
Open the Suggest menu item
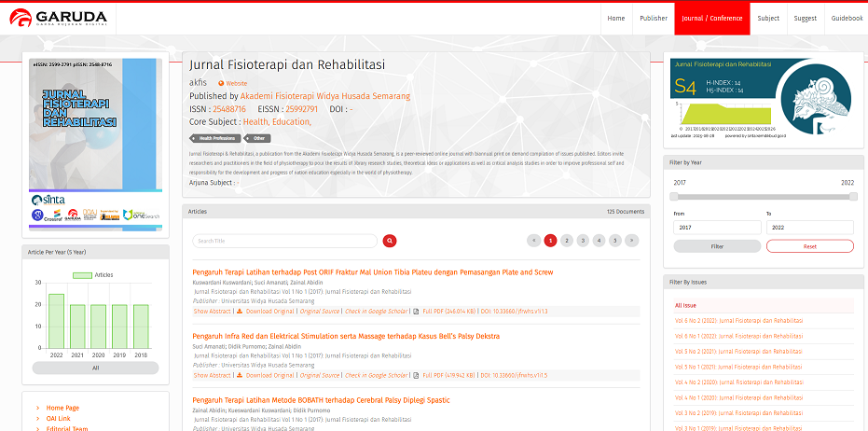(805, 19)
